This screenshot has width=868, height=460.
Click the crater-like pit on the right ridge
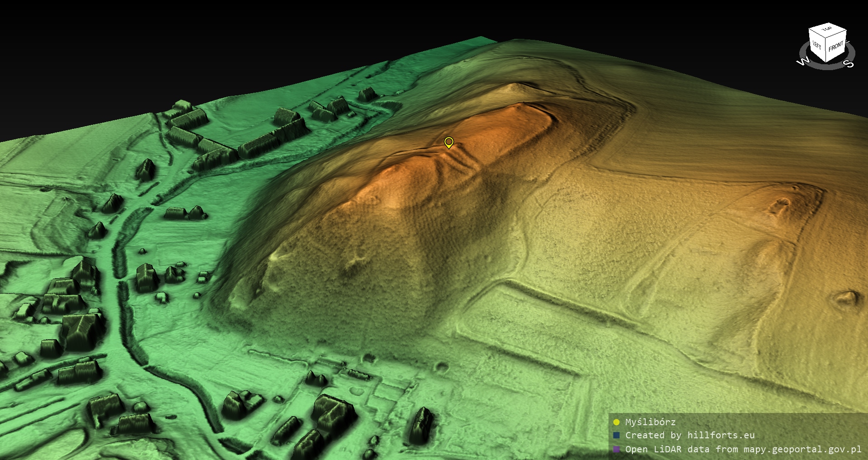coord(778,206)
